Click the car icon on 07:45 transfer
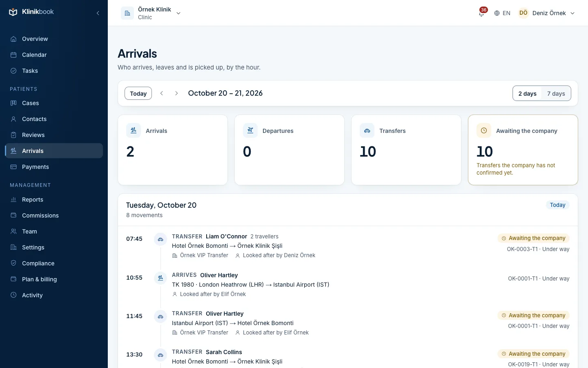This screenshot has height=368, width=588. click(x=160, y=239)
